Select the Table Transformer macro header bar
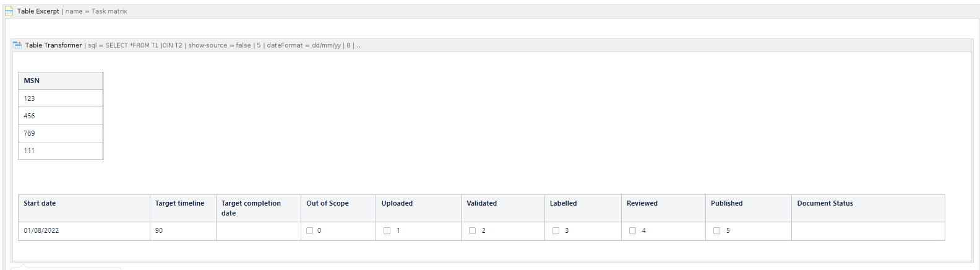The height and width of the screenshot is (270, 980). pos(492,45)
